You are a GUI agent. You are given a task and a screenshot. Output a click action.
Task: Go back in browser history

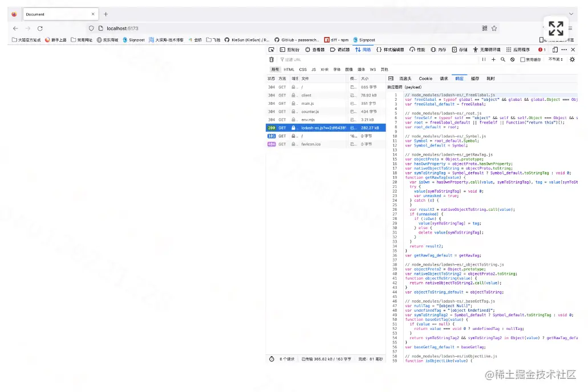pyautogui.click(x=15, y=28)
